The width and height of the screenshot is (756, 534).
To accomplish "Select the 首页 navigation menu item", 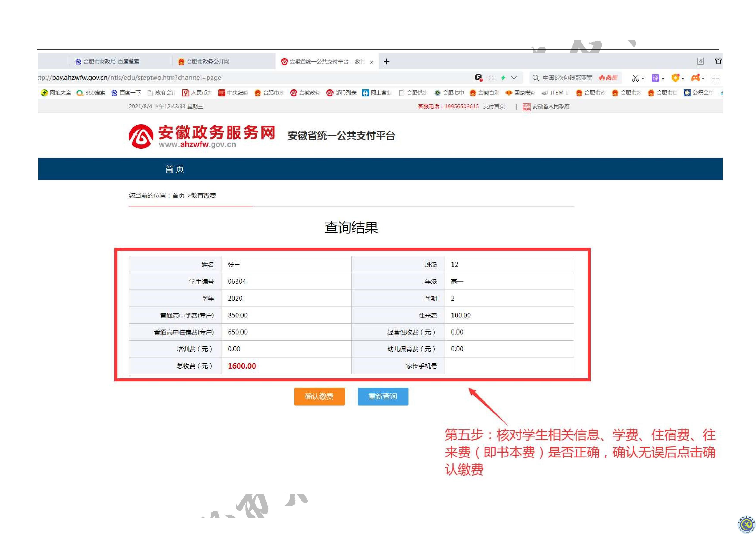I will point(175,169).
